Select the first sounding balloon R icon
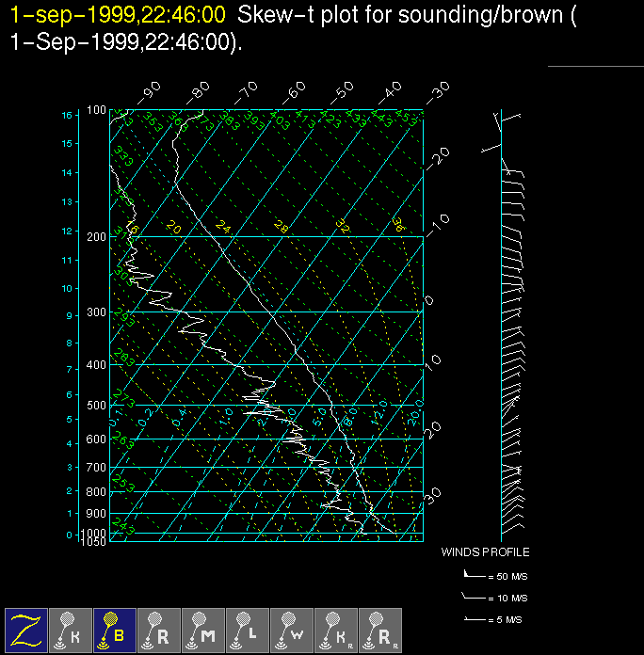 click(x=159, y=630)
